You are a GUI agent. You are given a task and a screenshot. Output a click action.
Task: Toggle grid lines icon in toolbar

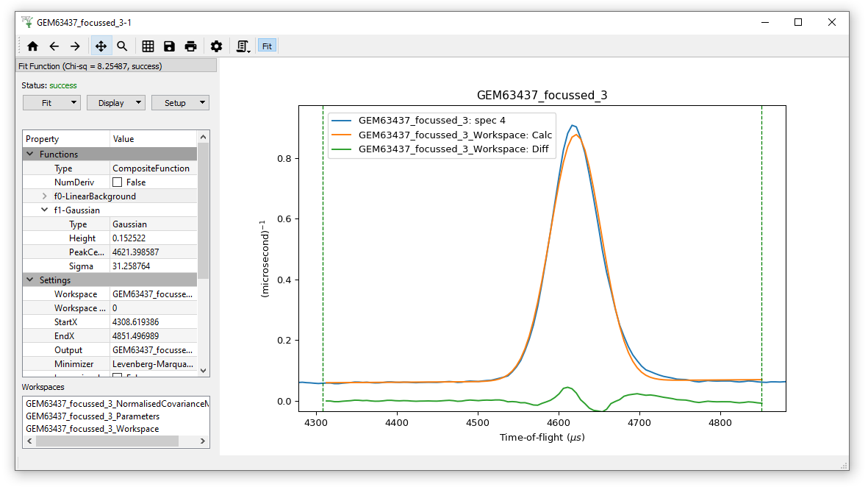(x=148, y=46)
